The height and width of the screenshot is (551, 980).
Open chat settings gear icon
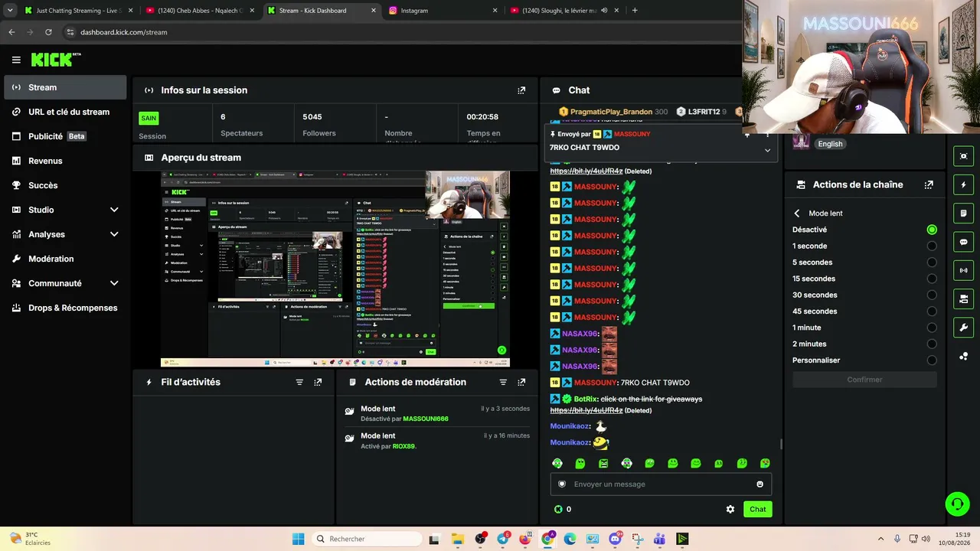coord(730,509)
